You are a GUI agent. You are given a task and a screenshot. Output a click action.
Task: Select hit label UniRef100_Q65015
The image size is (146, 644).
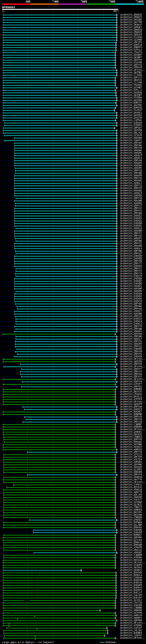tap(131, 35)
